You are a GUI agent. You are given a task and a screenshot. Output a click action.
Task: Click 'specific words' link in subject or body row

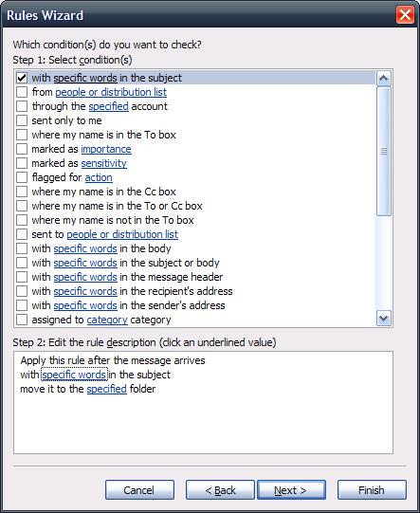(x=85, y=263)
